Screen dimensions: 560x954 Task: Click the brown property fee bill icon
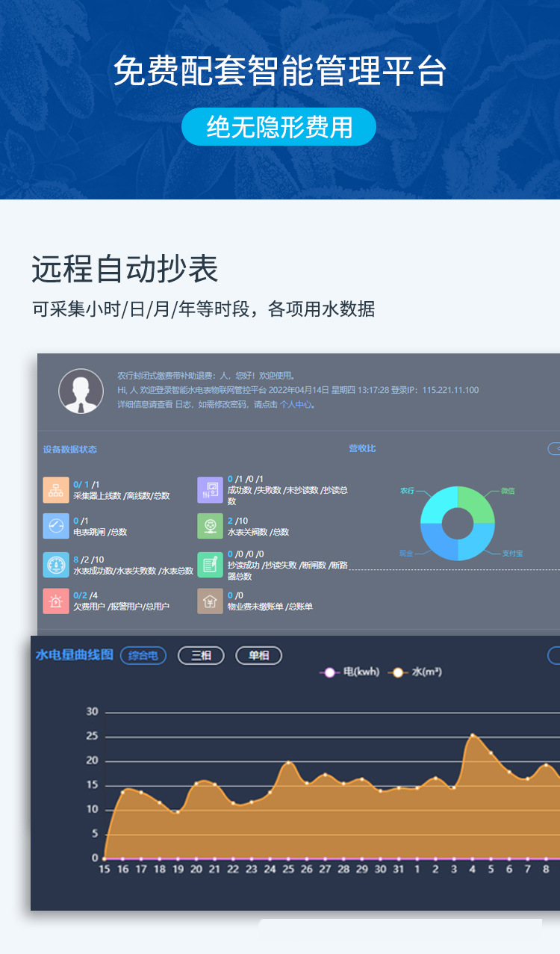coord(211,601)
